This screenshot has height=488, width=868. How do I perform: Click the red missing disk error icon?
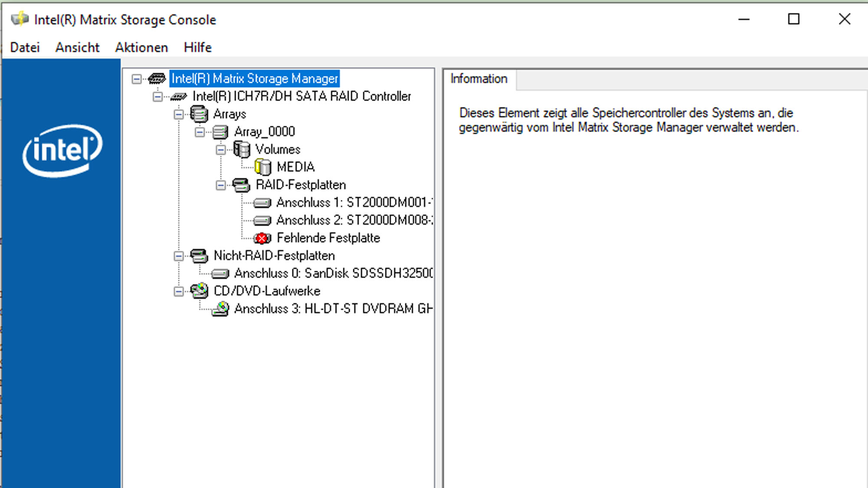pyautogui.click(x=262, y=238)
